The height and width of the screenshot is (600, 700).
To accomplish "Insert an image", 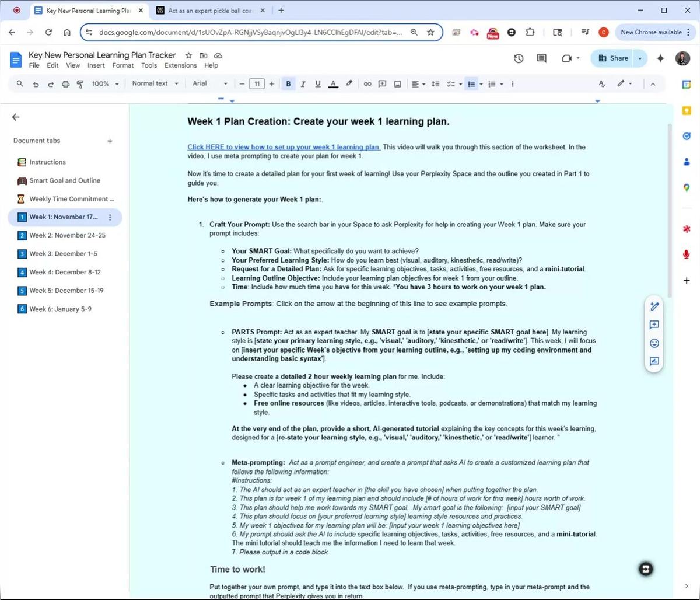I will pos(397,84).
